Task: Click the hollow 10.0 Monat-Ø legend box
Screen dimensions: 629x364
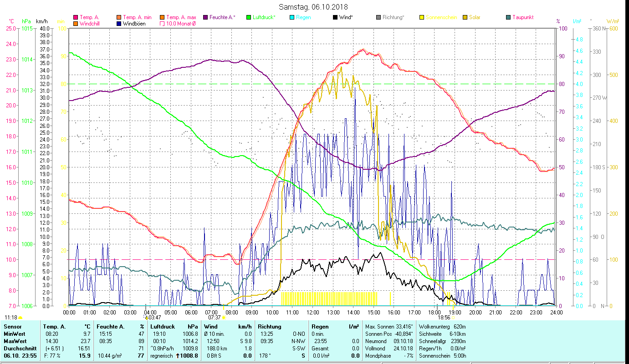Action: pos(162,24)
